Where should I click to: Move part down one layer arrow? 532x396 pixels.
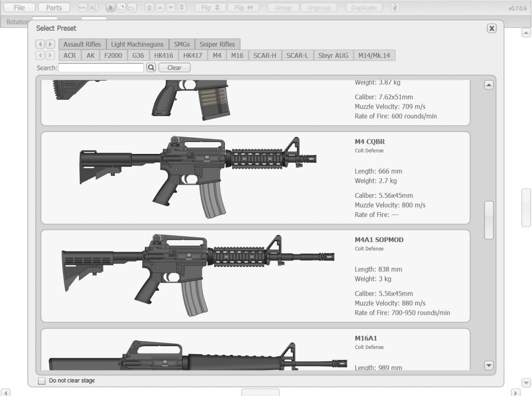click(x=171, y=7)
